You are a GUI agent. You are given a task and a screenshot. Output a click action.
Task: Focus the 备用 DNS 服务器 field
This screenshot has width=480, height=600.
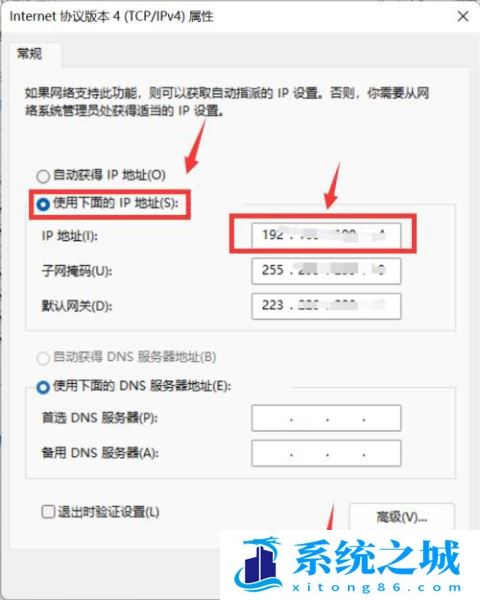click(326, 453)
